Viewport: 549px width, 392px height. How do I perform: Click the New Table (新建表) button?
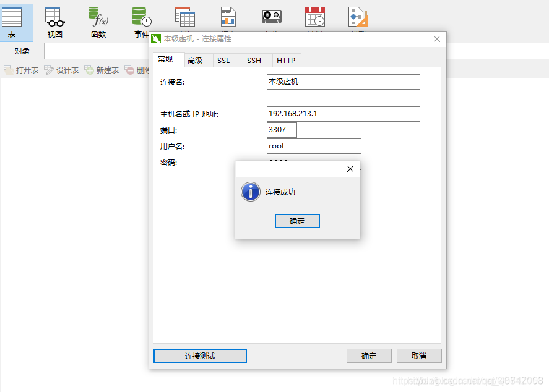click(x=102, y=70)
